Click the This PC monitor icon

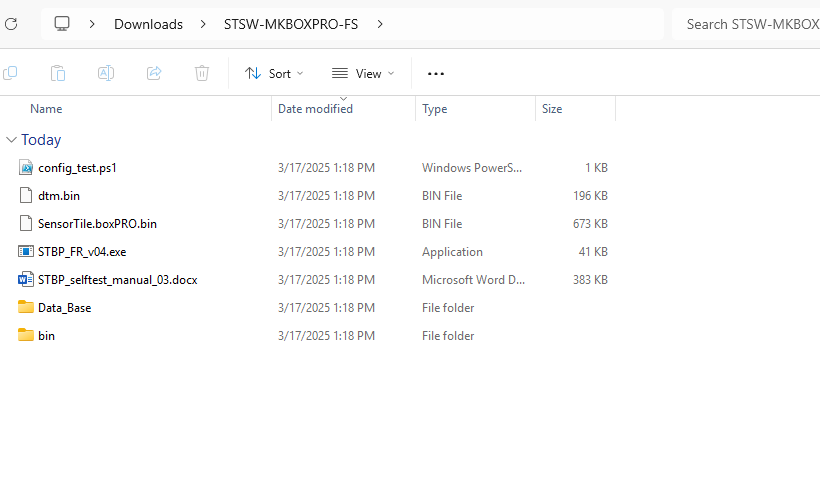[62, 24]
